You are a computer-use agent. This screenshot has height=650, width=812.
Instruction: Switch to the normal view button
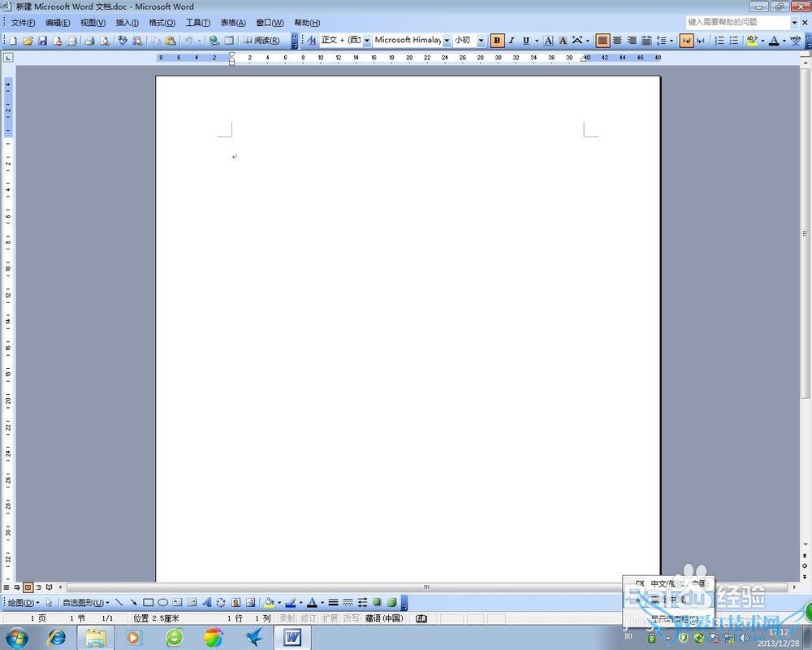(x=6, y=587)
